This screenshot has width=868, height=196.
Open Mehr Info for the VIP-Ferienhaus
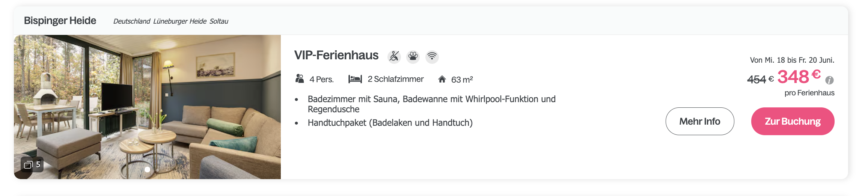700,121
